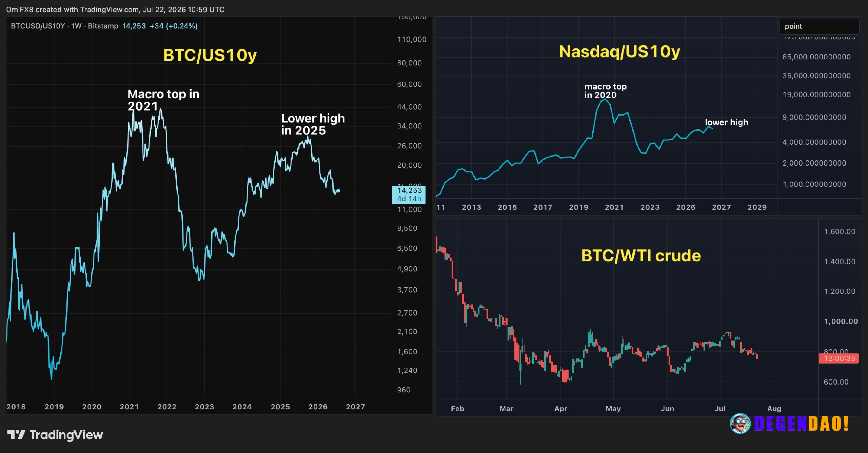Click the 'point' tooltip box
This screenshot has height=453, width=868.
click(x=819, y=26)
